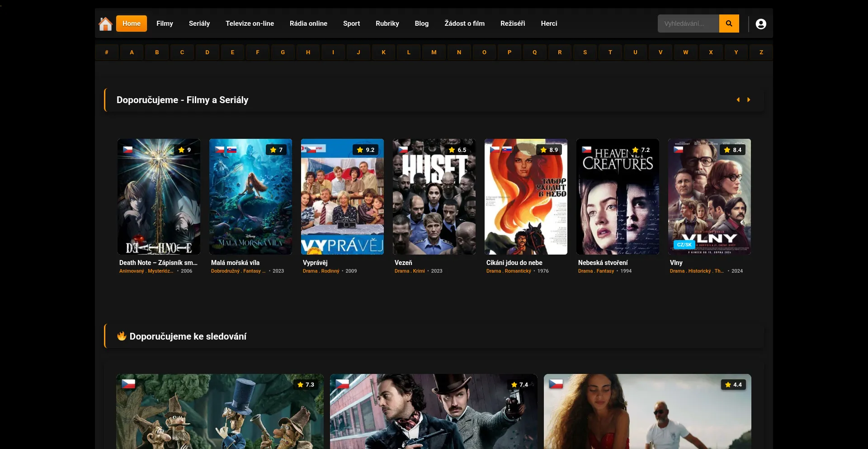Open the wide thumbnail rated 4.4
The image size is (868, 449).
[x=647, y=411]
